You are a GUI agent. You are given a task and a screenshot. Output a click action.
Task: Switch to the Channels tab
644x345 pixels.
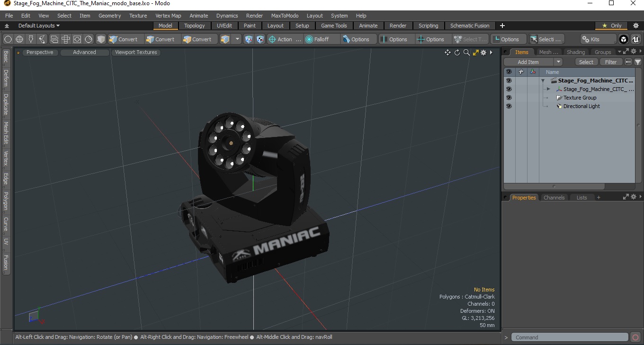click(x=554, y=198)
